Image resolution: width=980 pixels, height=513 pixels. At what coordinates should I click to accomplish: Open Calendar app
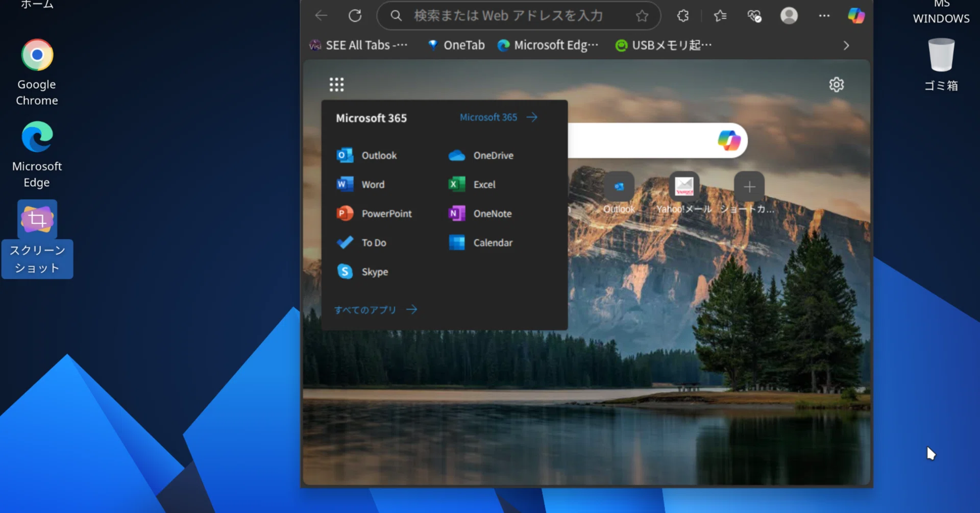[480, 242]
